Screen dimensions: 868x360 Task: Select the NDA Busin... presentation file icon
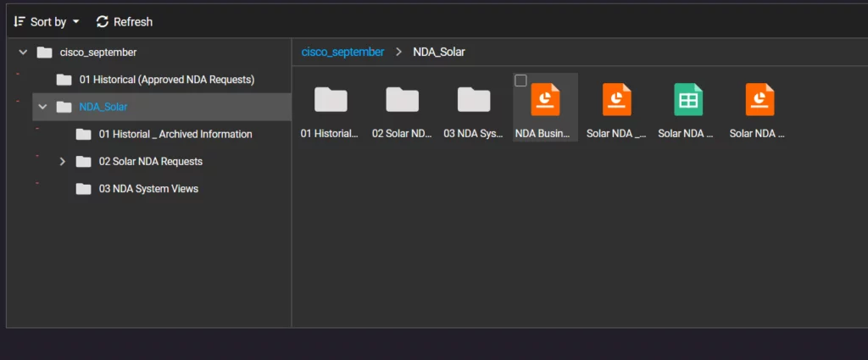click(x=545, y=100)
